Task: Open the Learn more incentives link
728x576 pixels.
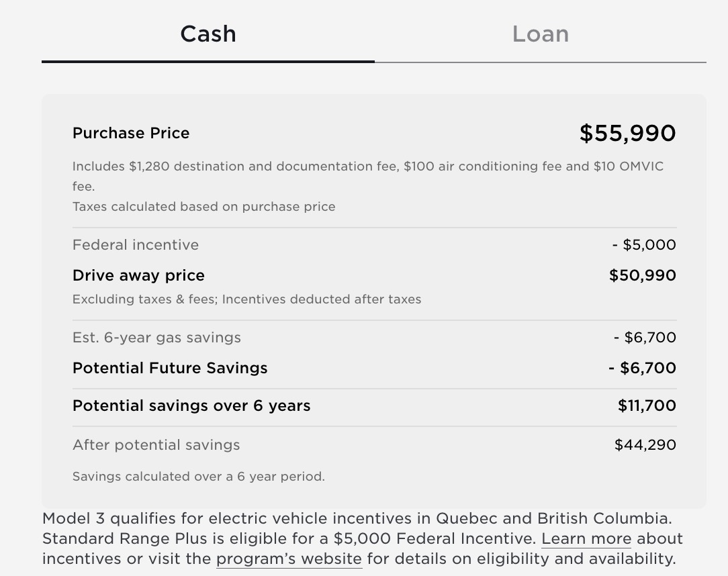Action: [586, 538]
